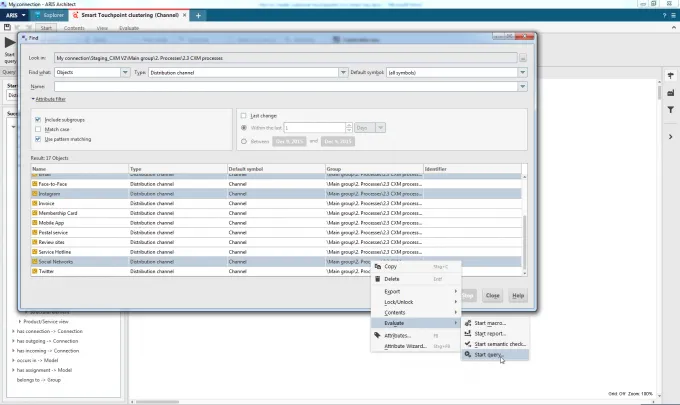This screenshot has width=680, height=405.
Task: Click the Identifier column header
Action: (x=472, y=169)
